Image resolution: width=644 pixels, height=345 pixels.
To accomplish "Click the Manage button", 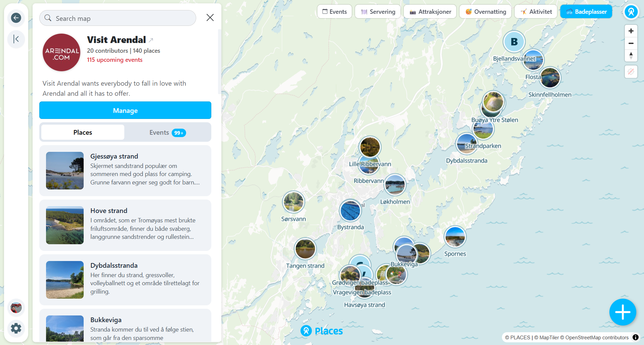I will coord(125,110).
